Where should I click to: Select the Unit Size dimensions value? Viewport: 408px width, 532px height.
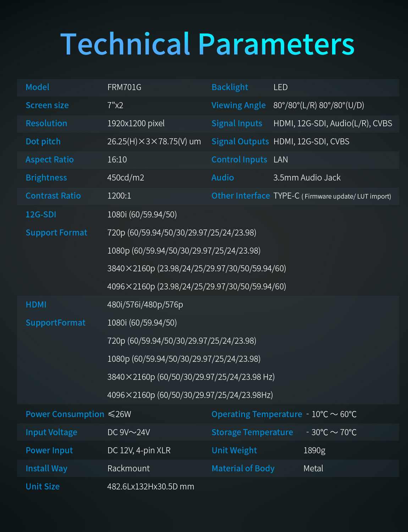click(151, 487)
